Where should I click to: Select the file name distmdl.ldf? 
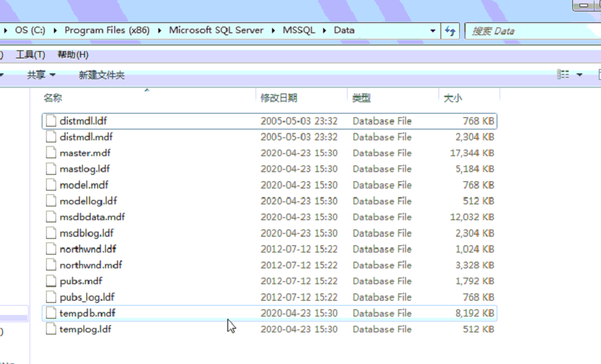point(83,121)
